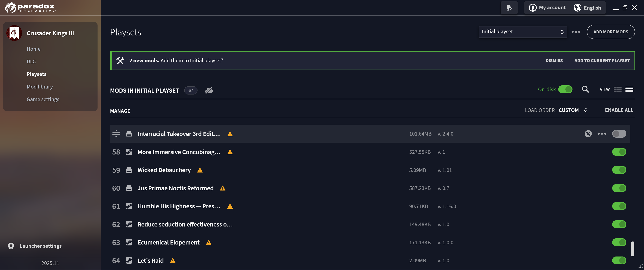Screen dimensions: 644x270
Task: Click the notifications bell icon in header
Action: (x=509, y=8)
